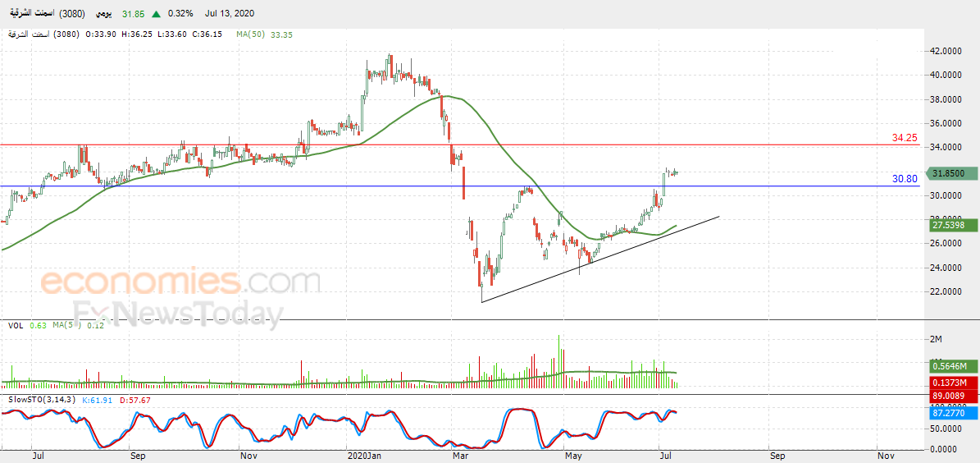Click the green up-arrow change indicator
980x463 pixels.
[156, 13]
